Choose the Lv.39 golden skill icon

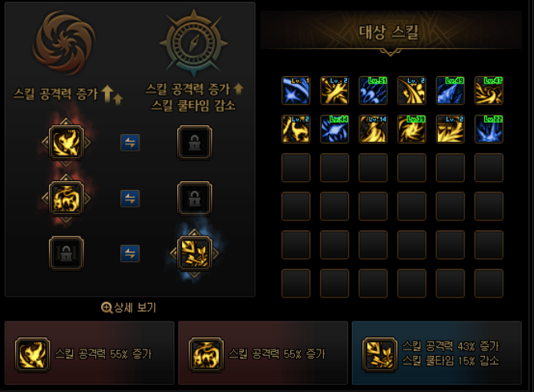pyautogui.click(x=412, y=129)
